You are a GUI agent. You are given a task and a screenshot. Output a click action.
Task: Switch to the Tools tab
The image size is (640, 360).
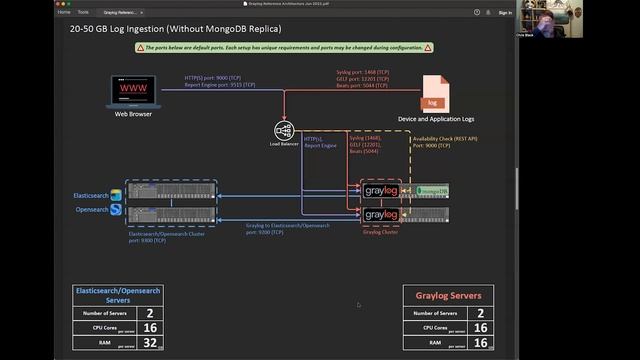click(x=83, y=12)
